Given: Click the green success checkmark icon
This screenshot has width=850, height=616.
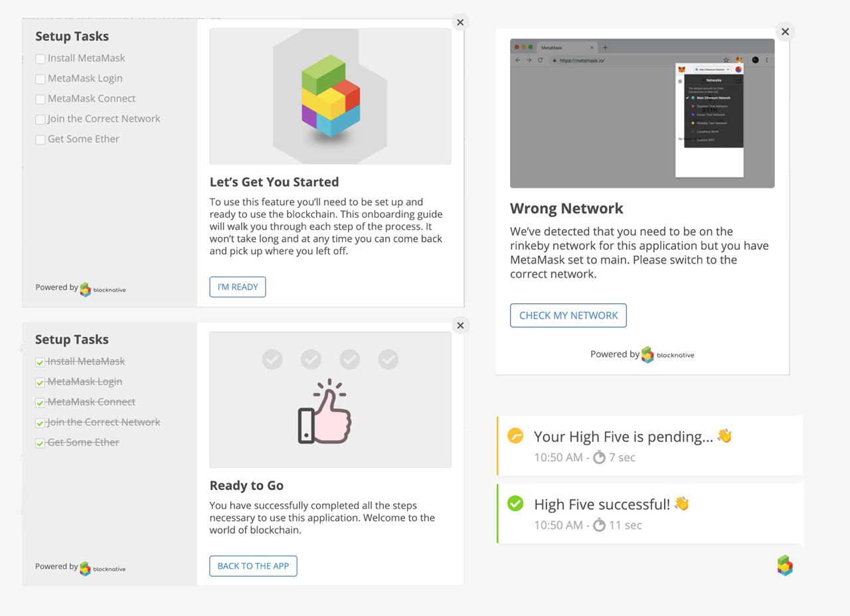Looking at the screenshot, I should tap(515, 504).
